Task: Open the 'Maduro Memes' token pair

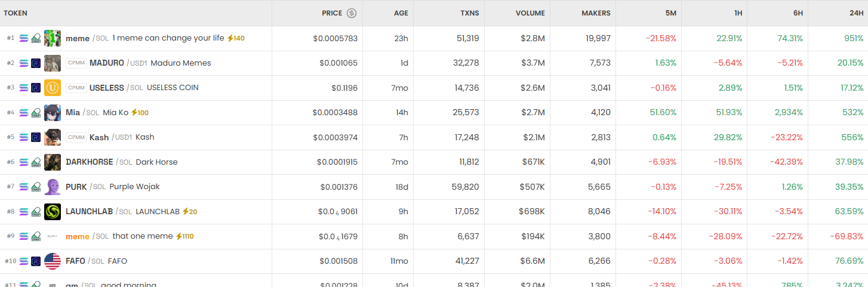Action: [181, 63]
